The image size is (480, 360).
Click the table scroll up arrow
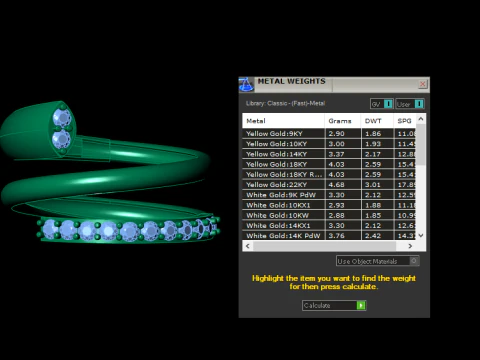tap(421, 119)
